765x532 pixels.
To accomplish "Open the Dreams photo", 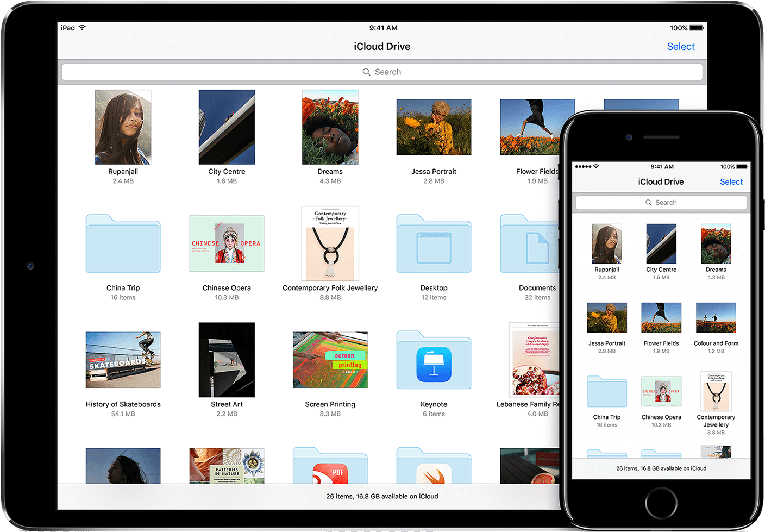I will (x=330, y=127).
